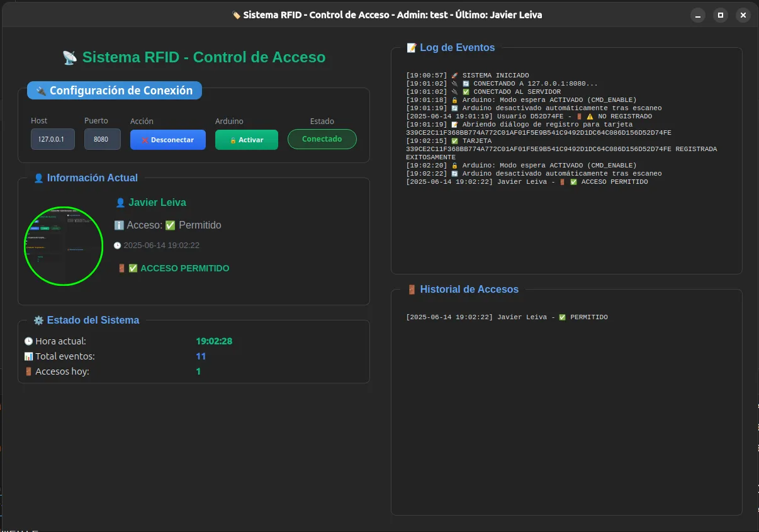Click the check icon in CONECTADO AL SERVIDOR line
Viewport: 759px width, 532px height.
[466, 92]
